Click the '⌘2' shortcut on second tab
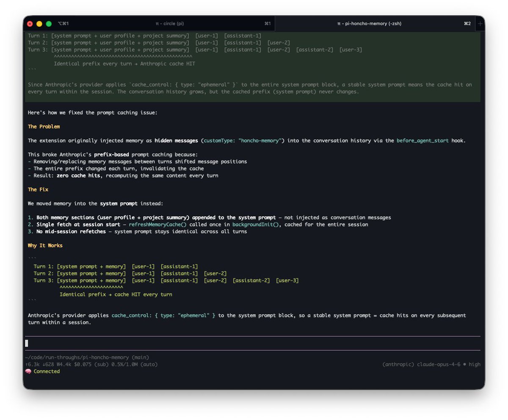 coord(467,24)
